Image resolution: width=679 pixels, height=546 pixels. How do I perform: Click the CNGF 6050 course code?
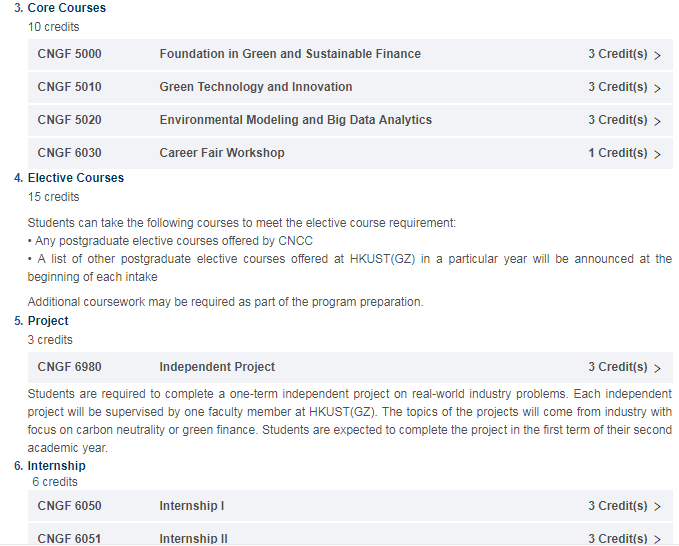[69, 506]
